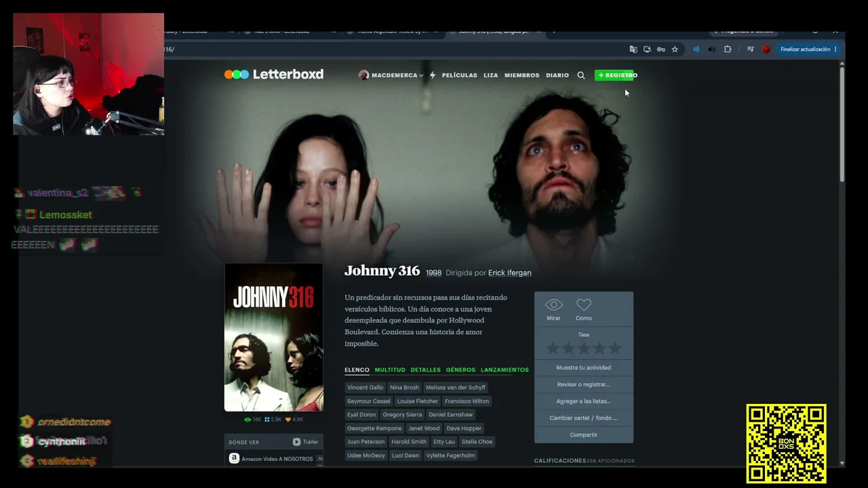Image resolution: width=868 pixels, height=488 pixels.
Task: Open cast member Dave Hopper
Action: [464, 428]
